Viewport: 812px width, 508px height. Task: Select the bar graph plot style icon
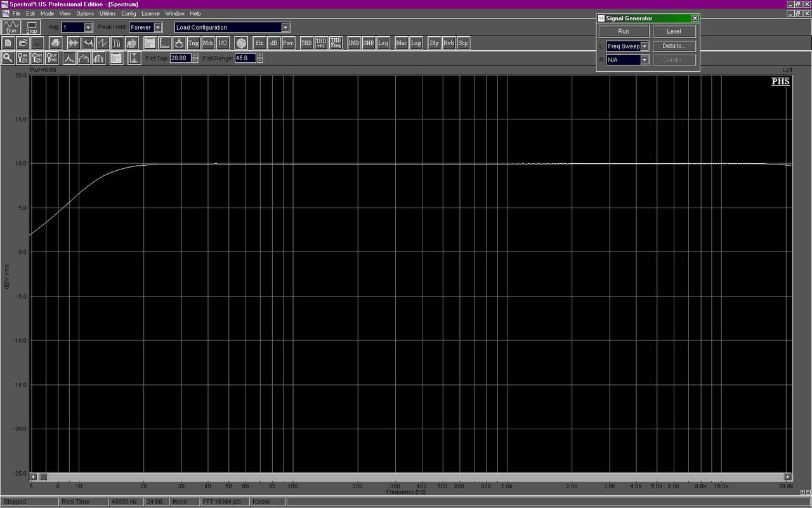(x=98, y=58)
